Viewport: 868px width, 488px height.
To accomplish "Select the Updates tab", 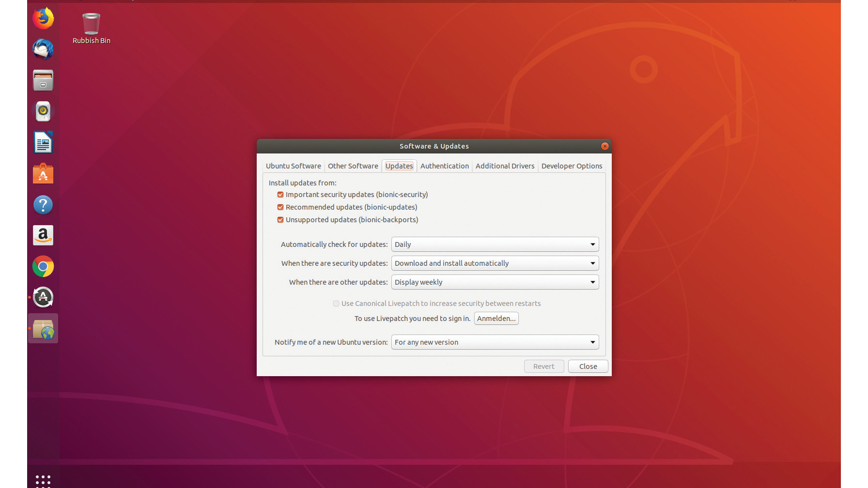I will (399, 166).
